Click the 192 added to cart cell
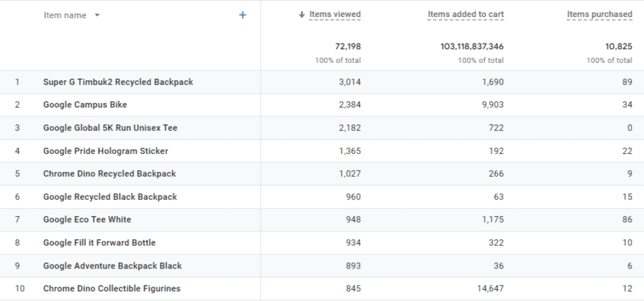The image size is (644, 301). click(496, 151)
